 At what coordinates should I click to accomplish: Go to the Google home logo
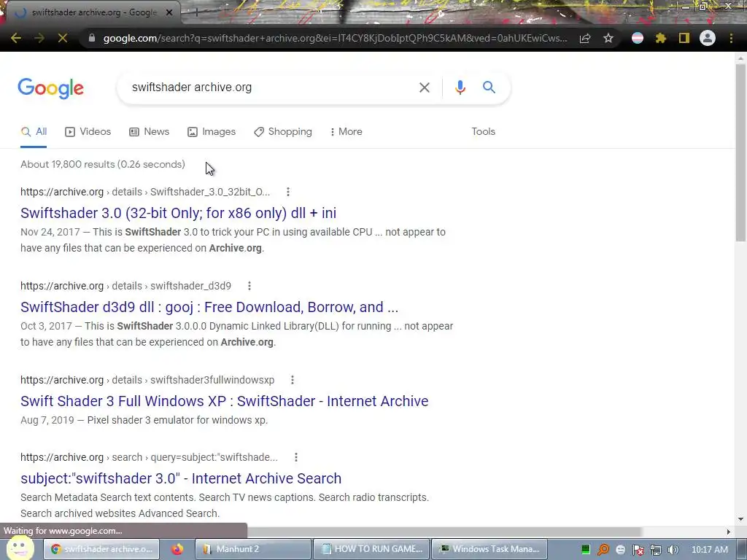51,88
